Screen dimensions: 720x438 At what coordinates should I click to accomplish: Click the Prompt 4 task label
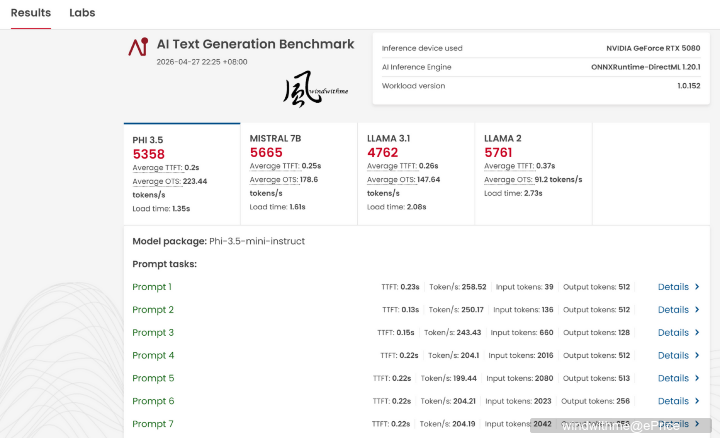pos(153,356)
